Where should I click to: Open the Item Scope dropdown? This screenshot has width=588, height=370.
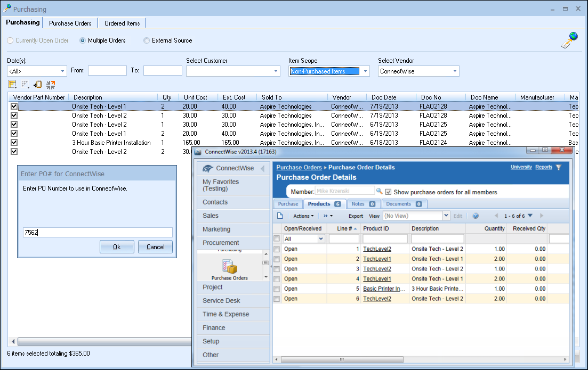click(365, 71)
